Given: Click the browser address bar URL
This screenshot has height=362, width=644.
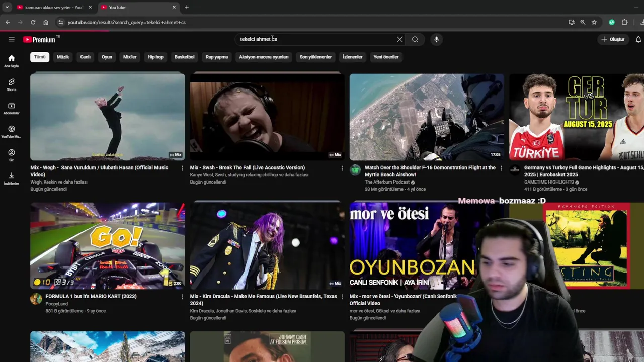Looking at the screenshot, I should (x=127, y=22).
